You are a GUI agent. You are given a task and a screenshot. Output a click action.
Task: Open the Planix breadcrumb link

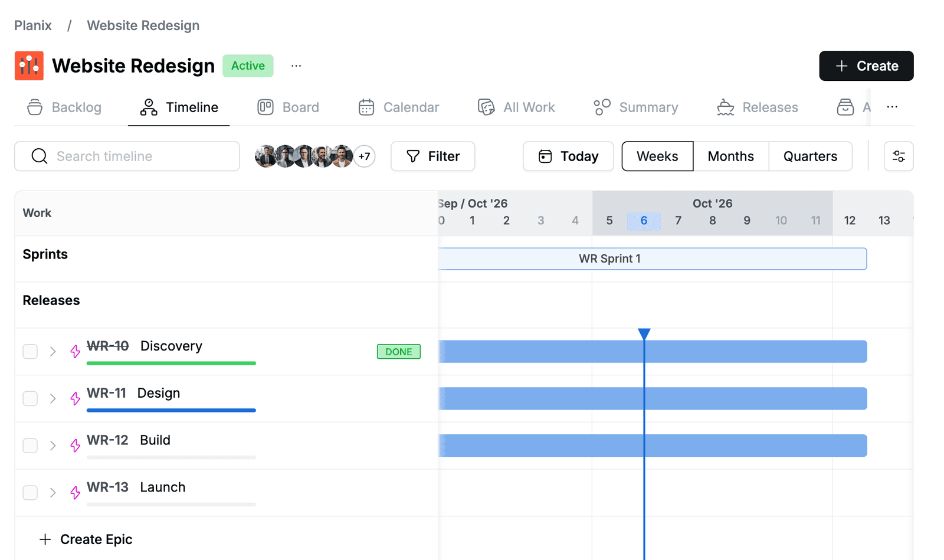point(33,25)
